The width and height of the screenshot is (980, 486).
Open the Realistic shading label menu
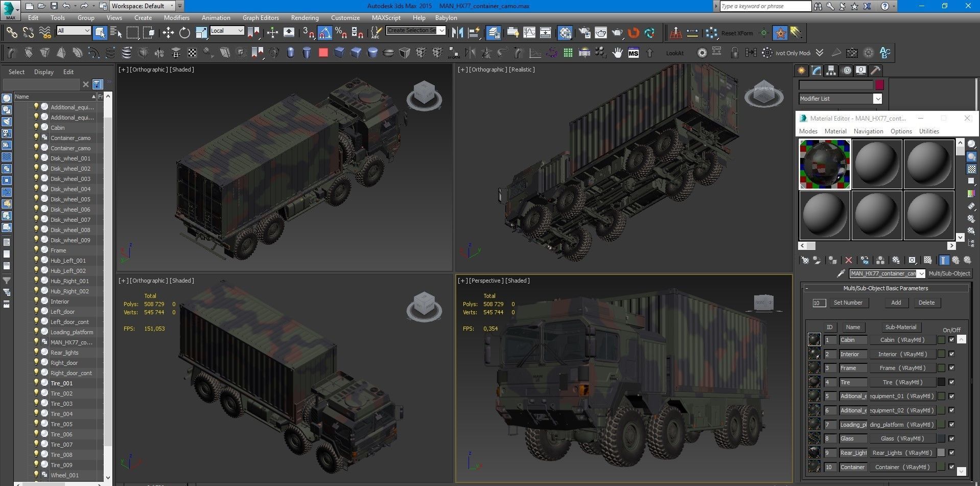(x=522, y=70)
